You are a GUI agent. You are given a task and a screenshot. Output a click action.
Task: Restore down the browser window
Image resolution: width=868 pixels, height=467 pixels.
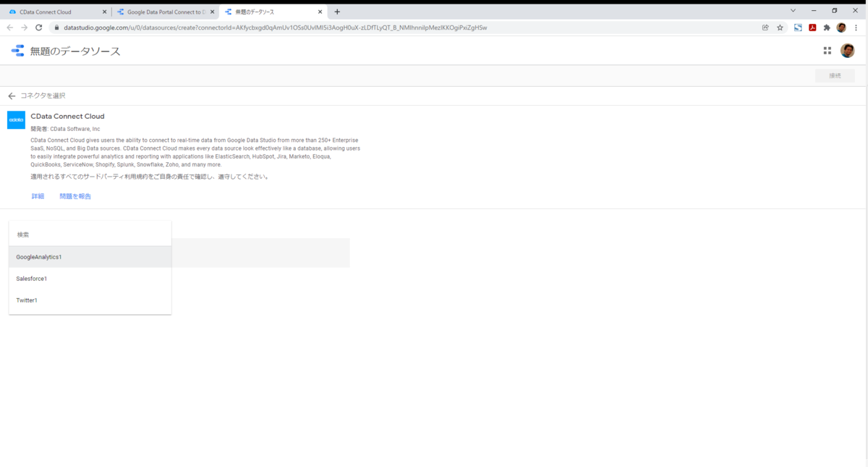point(835,11)
